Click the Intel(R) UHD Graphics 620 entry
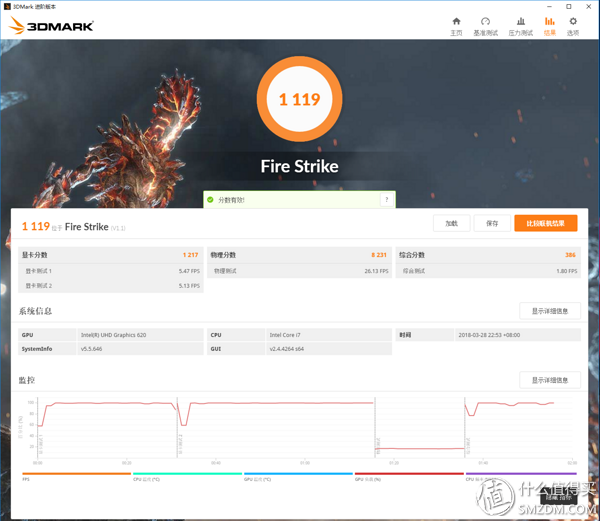This screenshot has height=521, width=600. point(113,335)
